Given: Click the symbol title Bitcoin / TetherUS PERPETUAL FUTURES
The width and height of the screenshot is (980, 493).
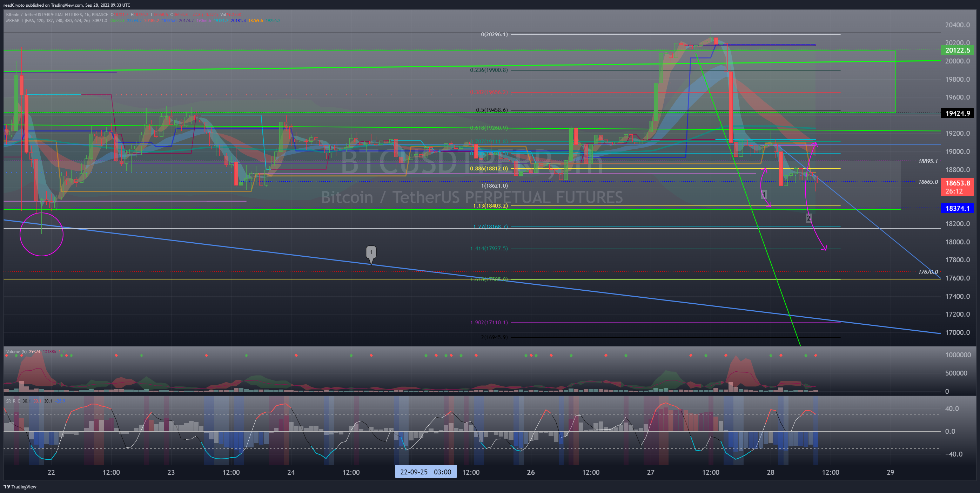Looking at the screenshot, I should pyautogui.click(x=44, y=14).
